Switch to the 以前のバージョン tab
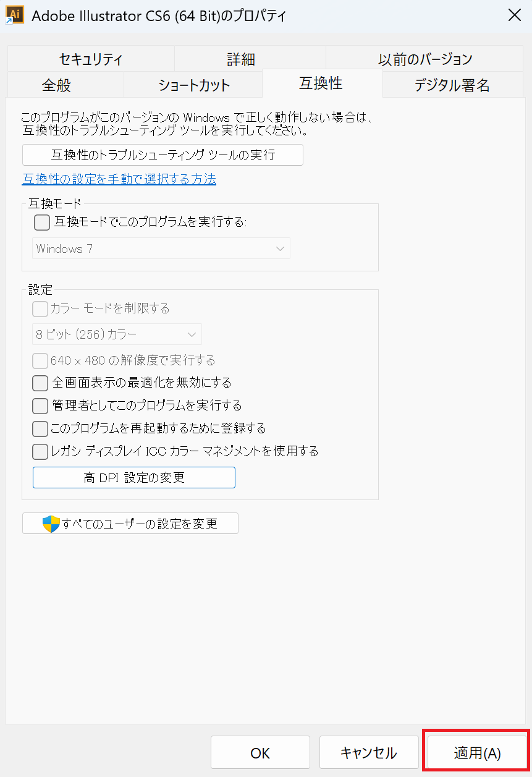 [x=425, y=59]
